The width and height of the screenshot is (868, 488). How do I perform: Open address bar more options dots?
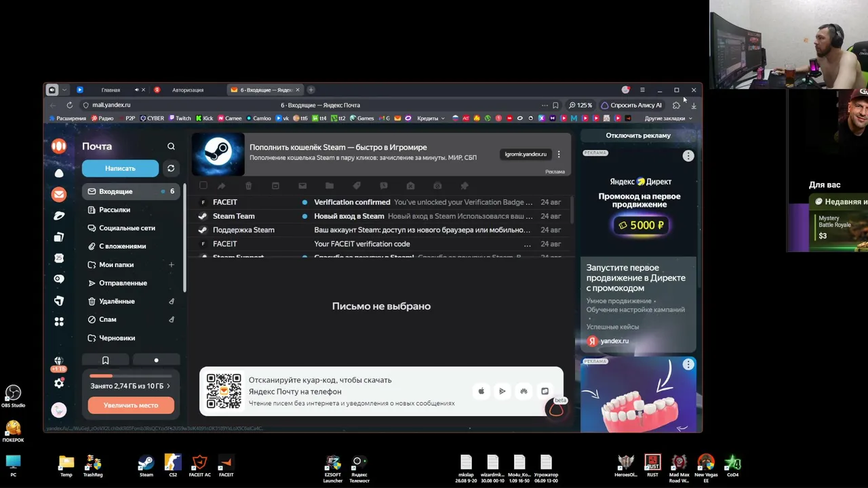point(545,105)
